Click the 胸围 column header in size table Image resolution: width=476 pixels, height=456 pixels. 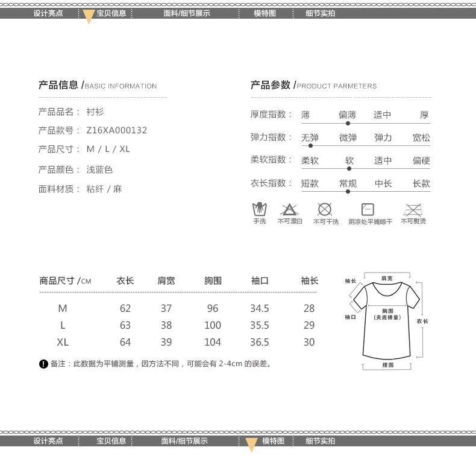[213, 280]
